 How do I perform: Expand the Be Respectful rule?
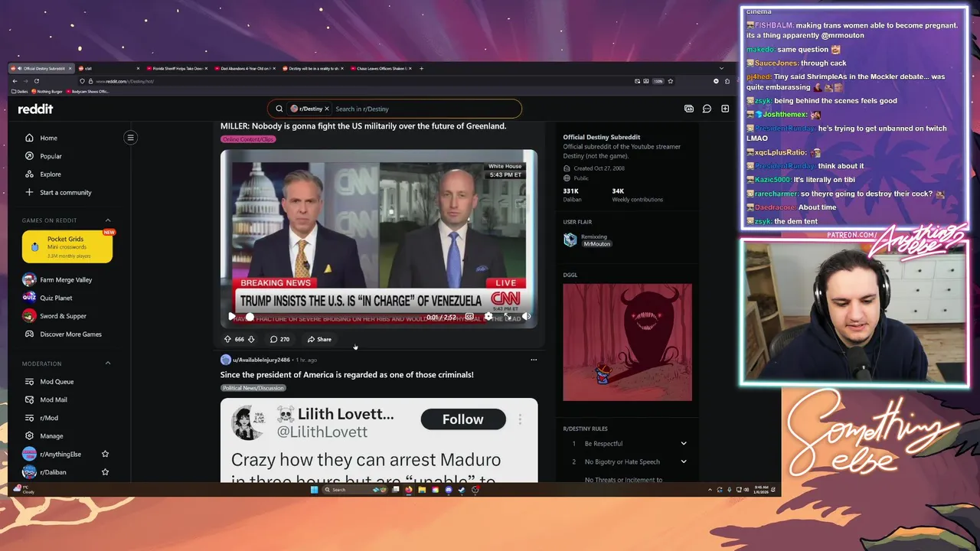[x=684, y=444]
